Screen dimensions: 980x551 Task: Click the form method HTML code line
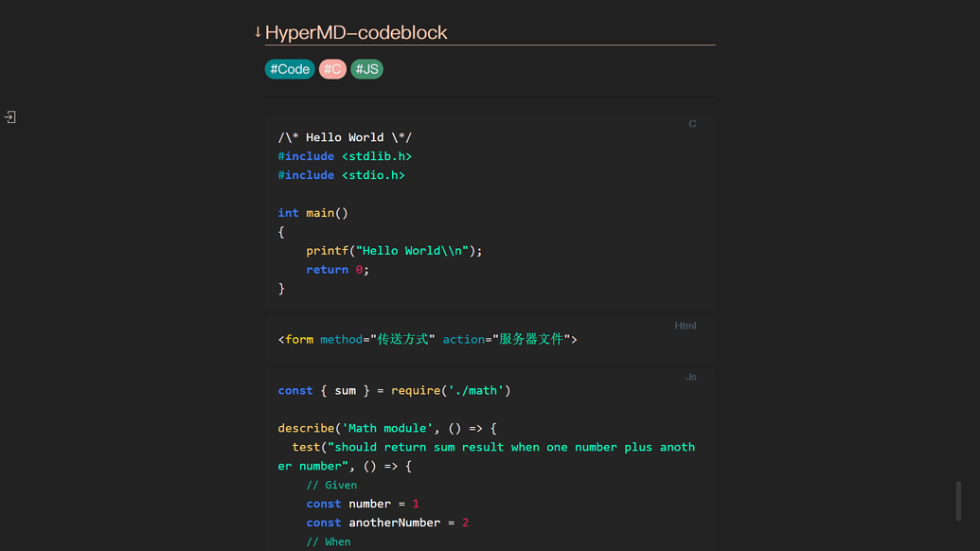(427, 339)
